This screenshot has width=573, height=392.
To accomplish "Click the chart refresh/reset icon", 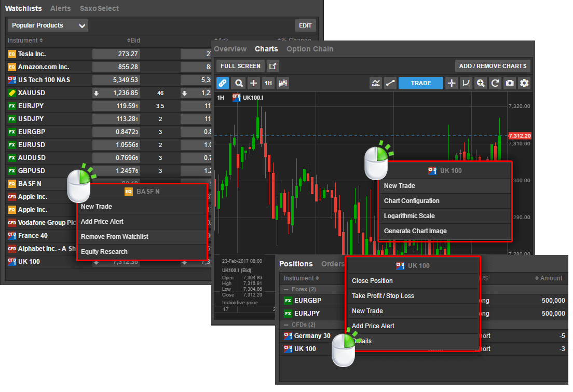I will tap(496, 83).
